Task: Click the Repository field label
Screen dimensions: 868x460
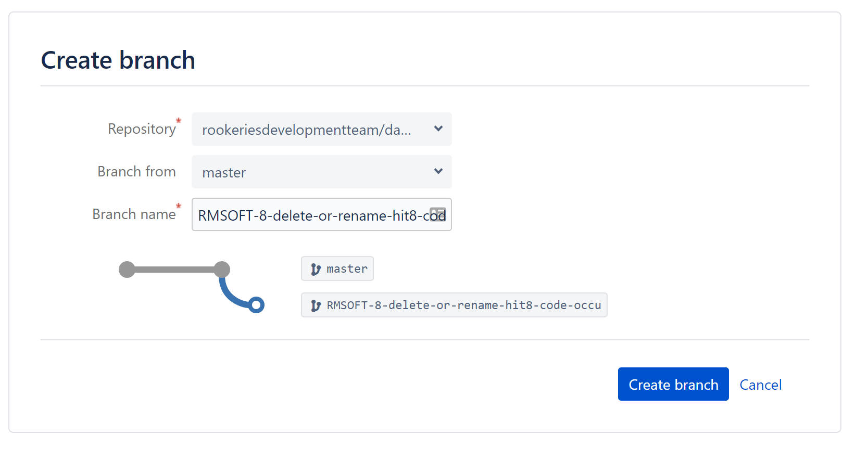Action: [142, 129]
